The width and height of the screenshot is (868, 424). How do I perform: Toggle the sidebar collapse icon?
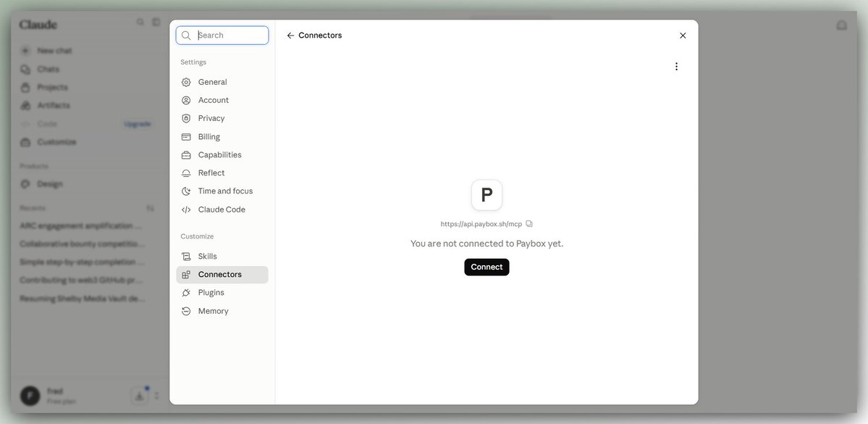(156, 22)
